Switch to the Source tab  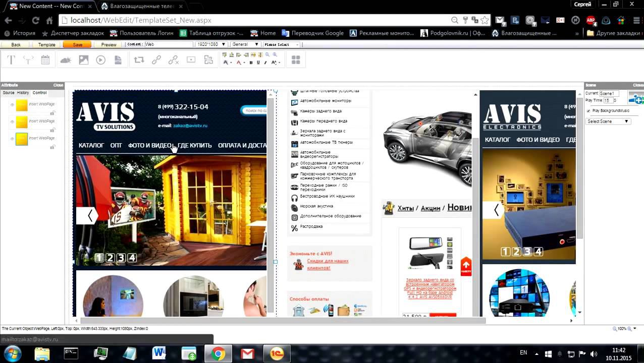tap(9, 93)
